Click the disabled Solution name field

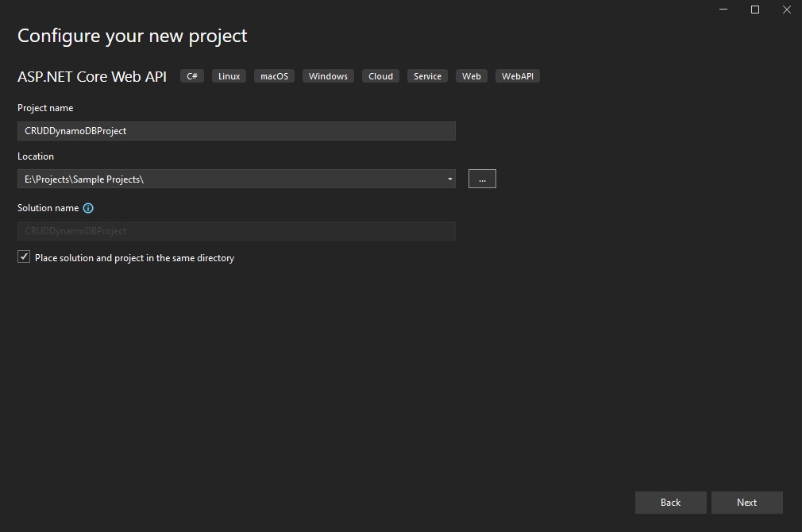point(237,231)
